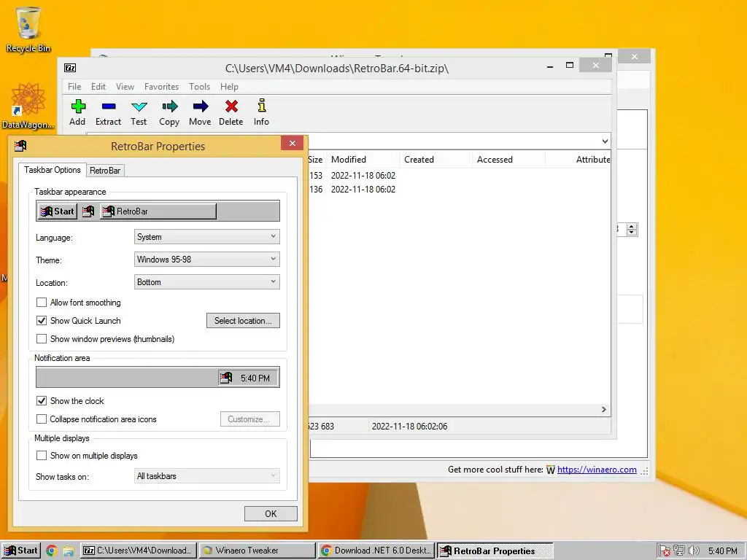The height and width of the screenshot is (560, 747).
Task: Click the security flag tray icon
Action: pos(665,551)
